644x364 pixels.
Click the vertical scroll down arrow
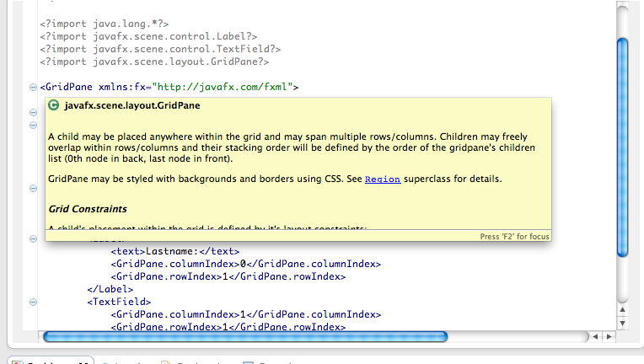(x=624, y=322)
